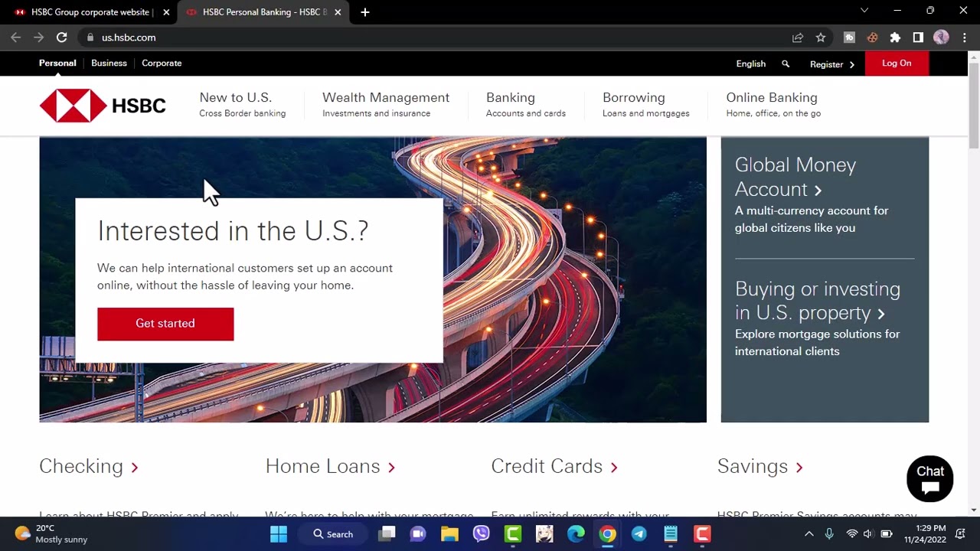Show hidden system tray icons

(808, 534)
